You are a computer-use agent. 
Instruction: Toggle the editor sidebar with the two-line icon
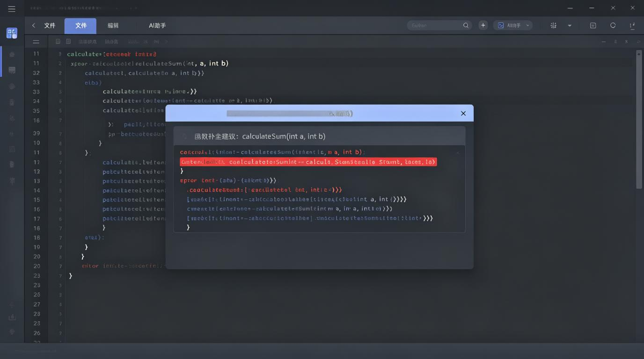(36, 42)
